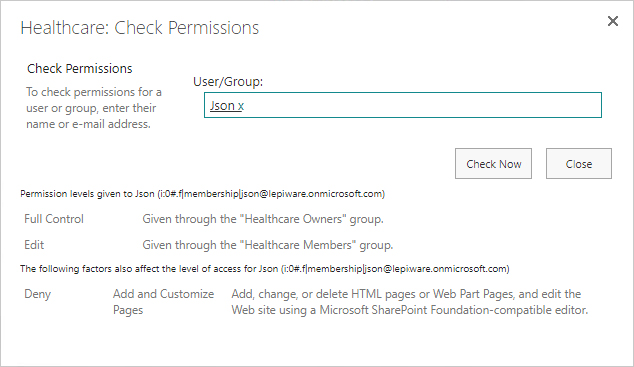The width and height of the screenshot is (634, 367).
Task: Click the 'Edit' permission level text
Action: coord(34,245)
